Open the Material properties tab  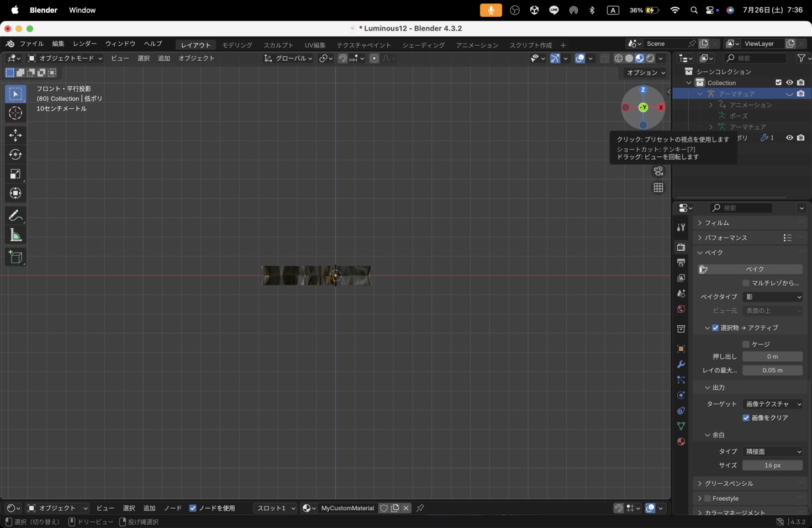coord(681,442)
